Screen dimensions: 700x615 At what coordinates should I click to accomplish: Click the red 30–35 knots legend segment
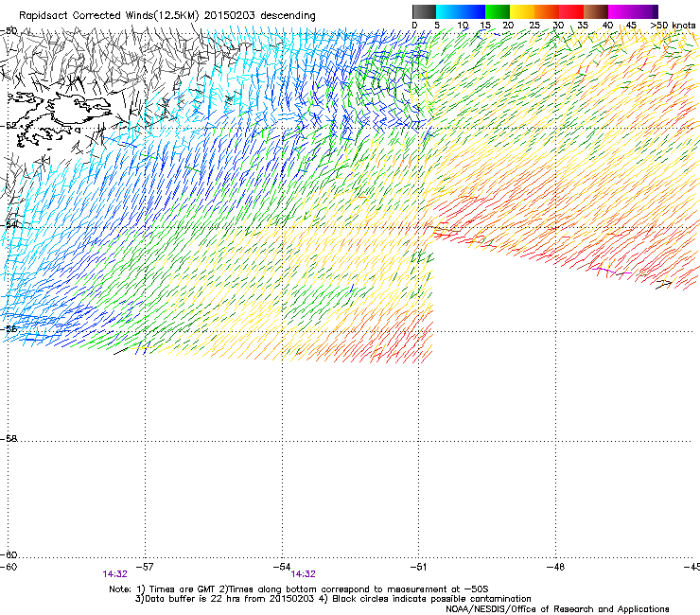point(571,11)
